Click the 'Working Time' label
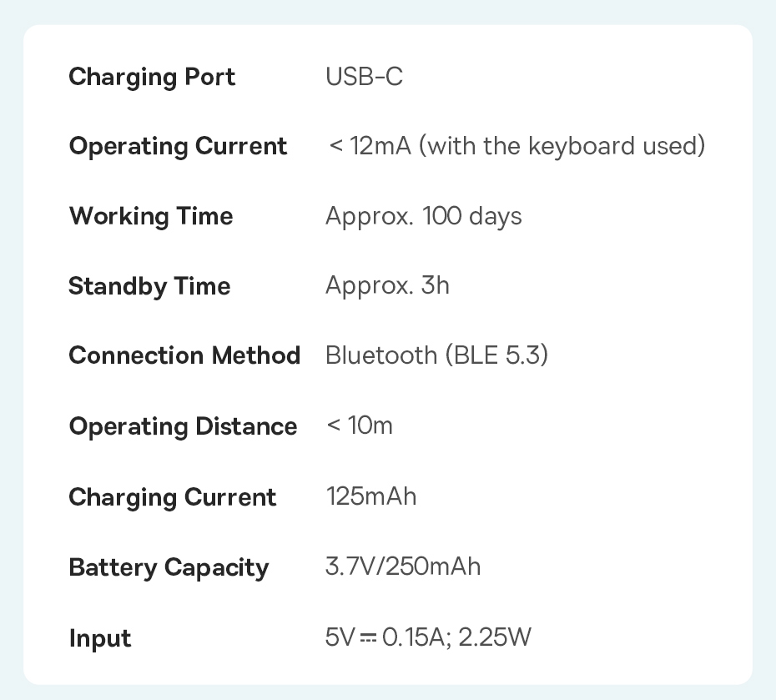776x700 pixels. 151,216
